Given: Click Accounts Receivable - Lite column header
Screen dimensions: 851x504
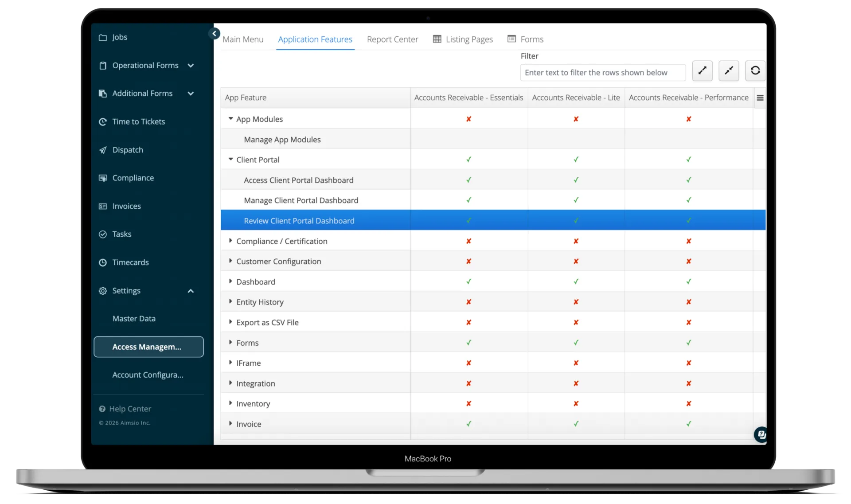Looking at the screenshot, I should point(576,98).
